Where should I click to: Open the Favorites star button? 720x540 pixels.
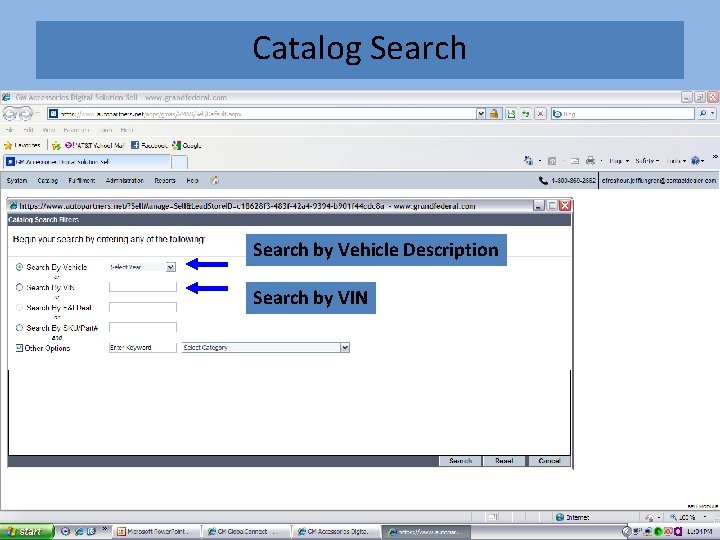click(x=22, y=146)
